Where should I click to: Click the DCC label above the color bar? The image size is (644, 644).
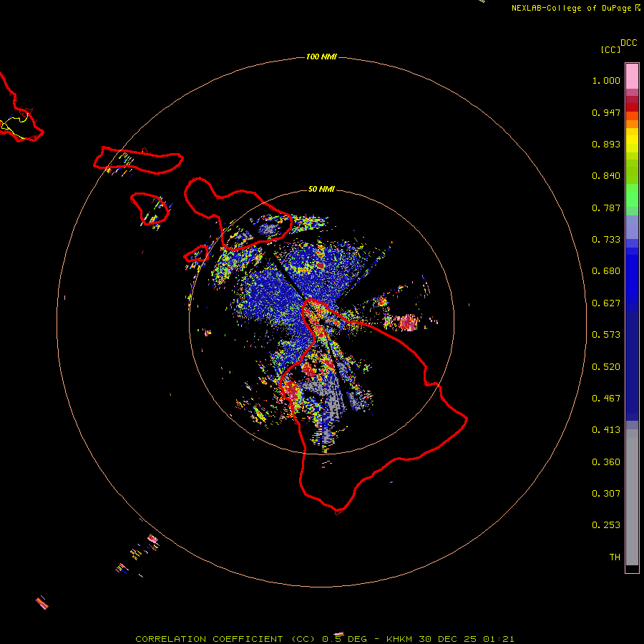coord(629,43)
